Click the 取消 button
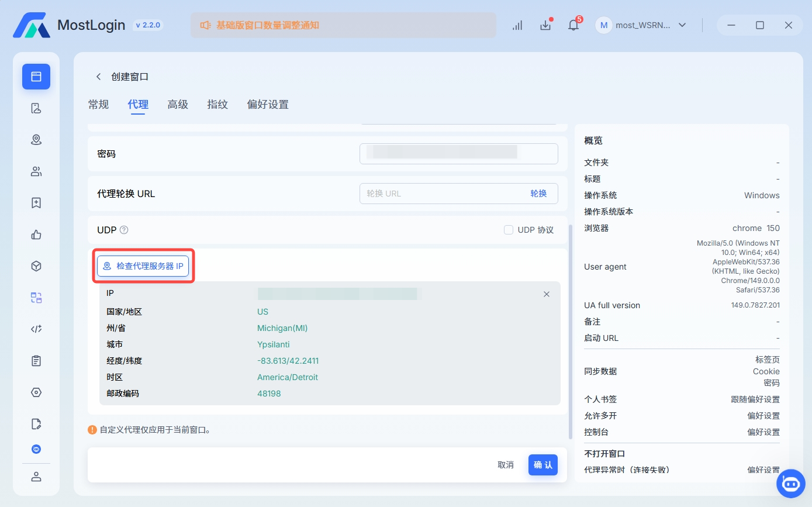 coord(506,465)
